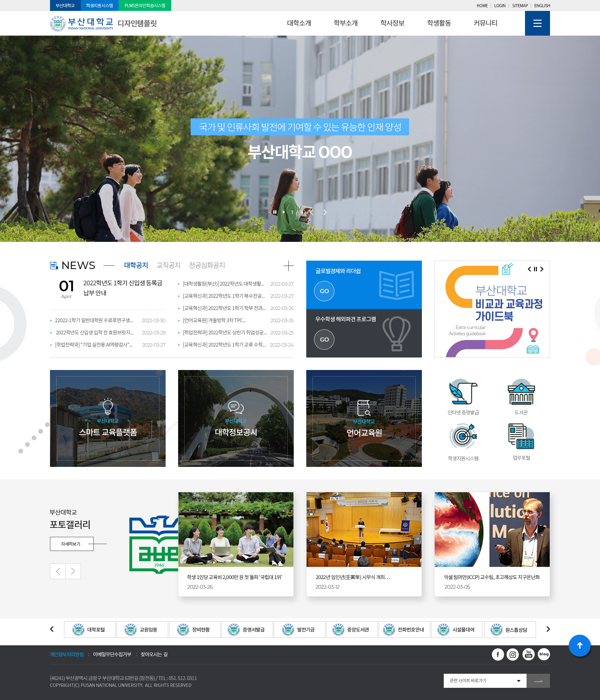Open the Facebook icon in footer
Viewport: 600px width, 700px height.
point(497,654)
